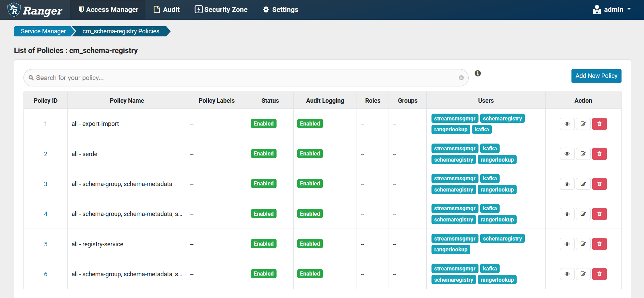Open edit icon for all - registry-service
Viewport: 644px width, 298px height.
click(583, 244)
